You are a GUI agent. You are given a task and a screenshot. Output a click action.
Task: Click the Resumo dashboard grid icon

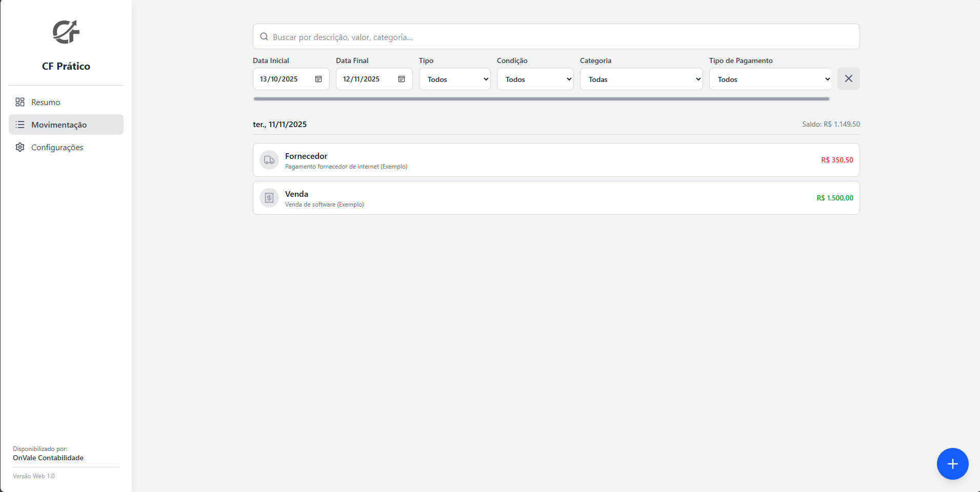20,102
